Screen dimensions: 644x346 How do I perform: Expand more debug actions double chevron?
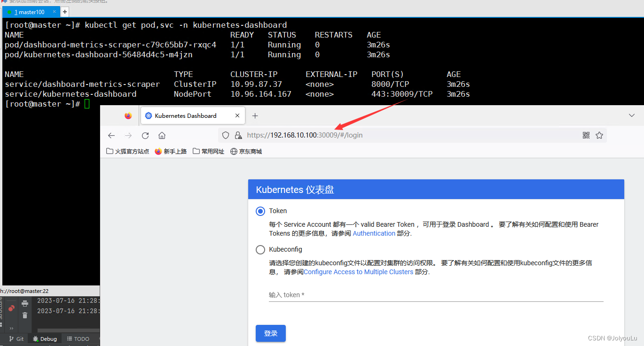click(x=11, y=329)
